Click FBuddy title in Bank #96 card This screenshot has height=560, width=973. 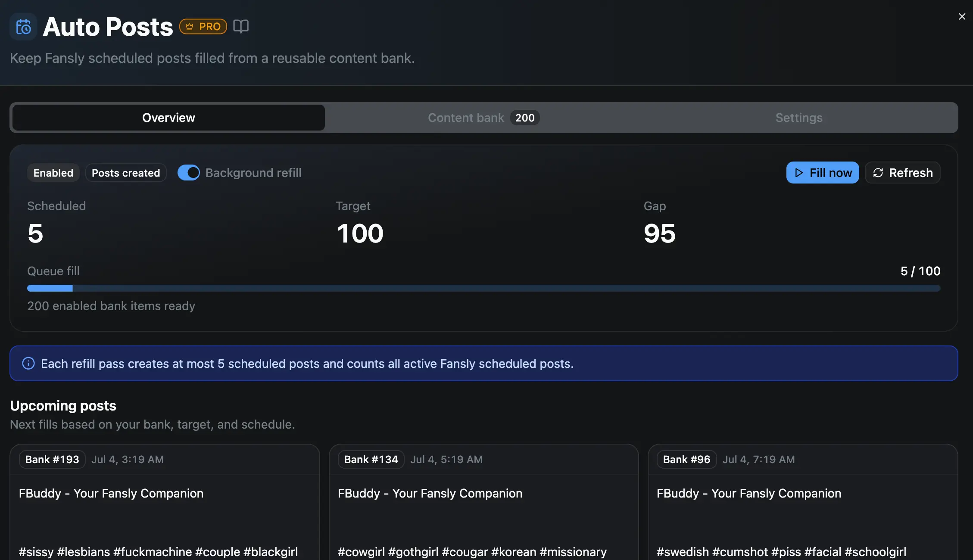pos(749,493)
